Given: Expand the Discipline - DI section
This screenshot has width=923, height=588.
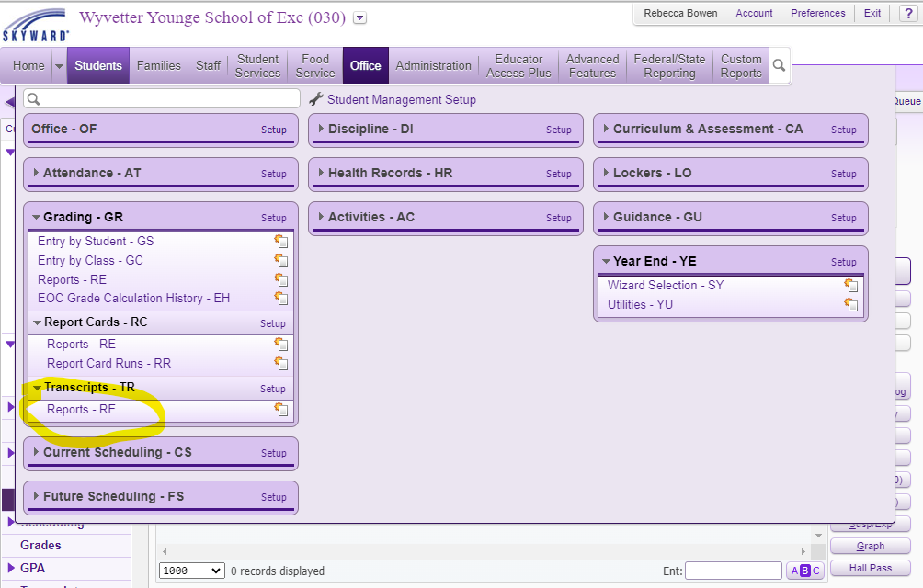Looking at the screenshot, I should click(x=321, y=129).
